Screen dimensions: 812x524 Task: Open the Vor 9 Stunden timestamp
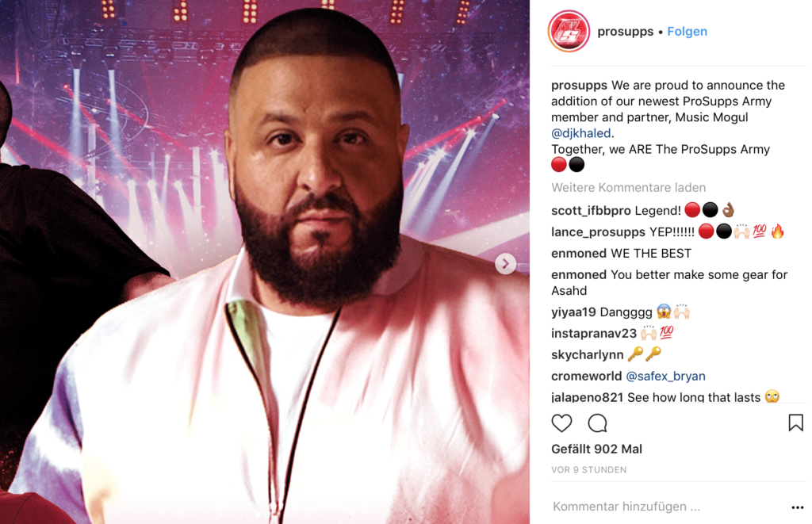pos(589,469)
